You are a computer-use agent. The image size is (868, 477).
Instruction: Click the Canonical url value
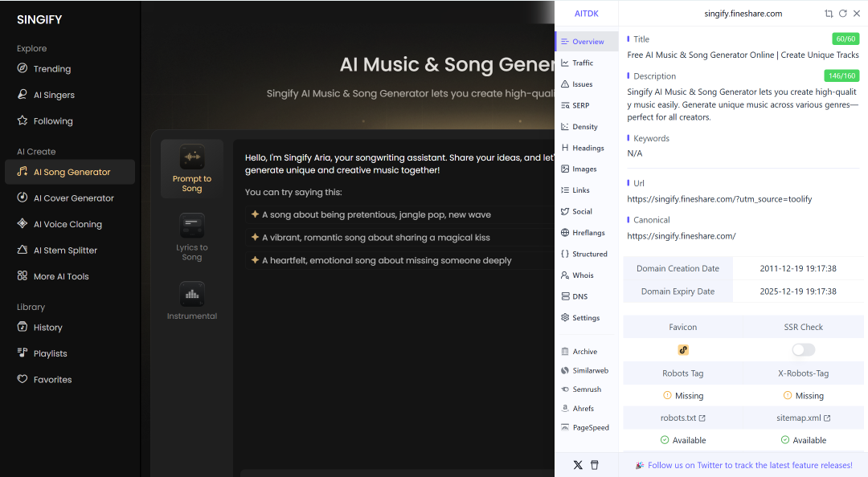682,236
